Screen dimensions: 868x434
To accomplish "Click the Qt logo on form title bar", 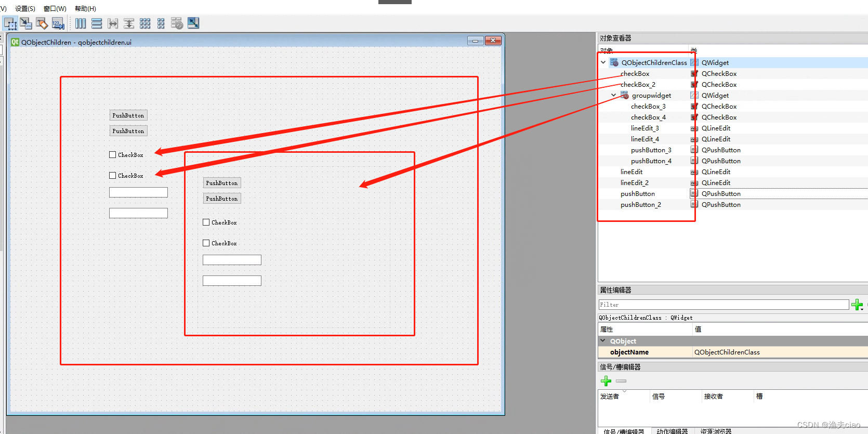I will (15, 42).
